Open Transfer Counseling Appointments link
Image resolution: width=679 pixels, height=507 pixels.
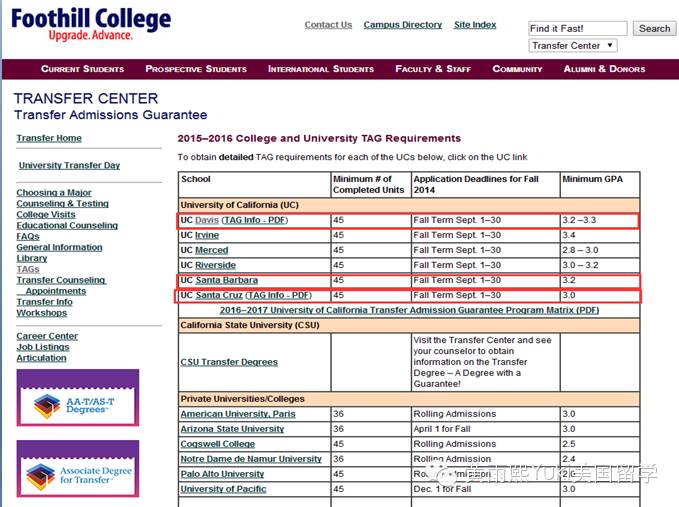[61, 285]
